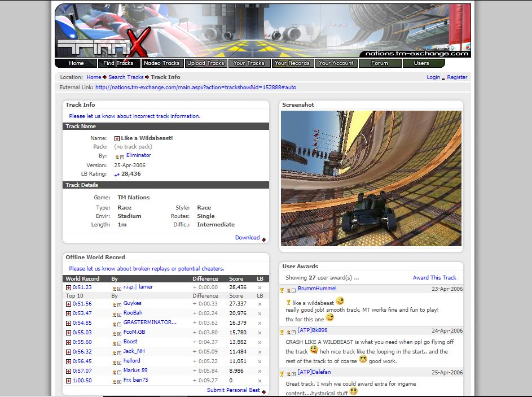
Task: Click the X in lamer's LB column
Action: pos(258,287)
